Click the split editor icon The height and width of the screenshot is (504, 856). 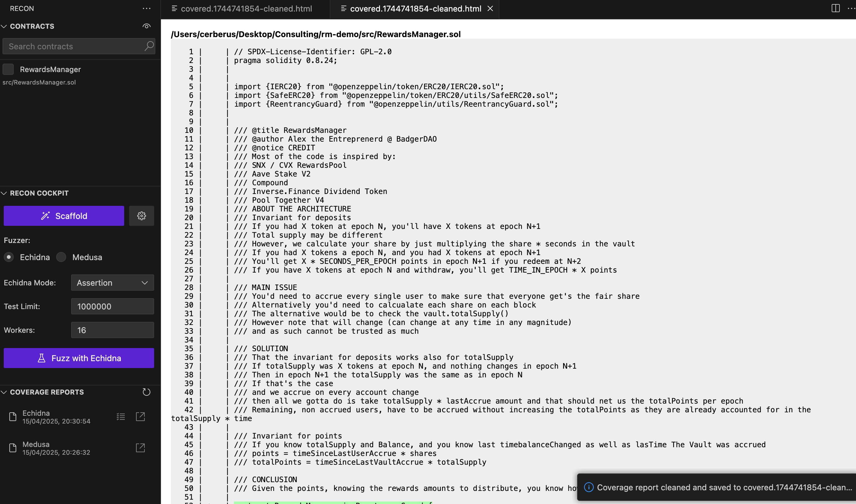[x=835, y=8]
